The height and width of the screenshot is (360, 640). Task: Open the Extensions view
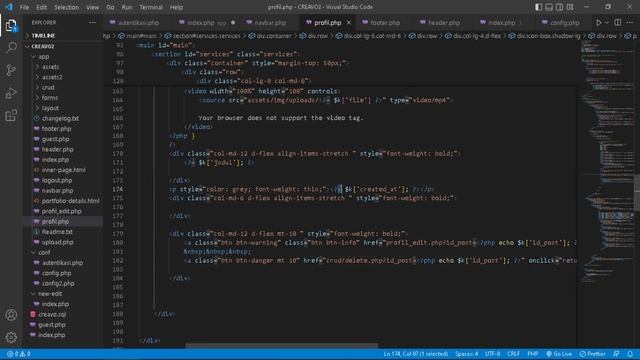(x=11, y=116)
